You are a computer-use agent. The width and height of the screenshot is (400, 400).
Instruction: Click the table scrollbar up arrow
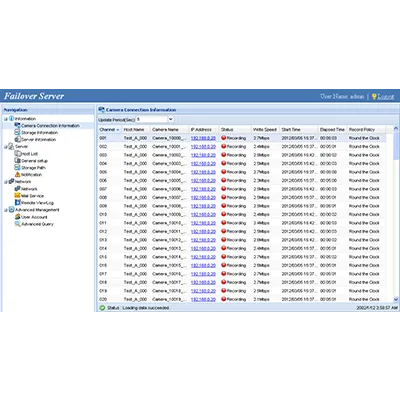[396, 128]
